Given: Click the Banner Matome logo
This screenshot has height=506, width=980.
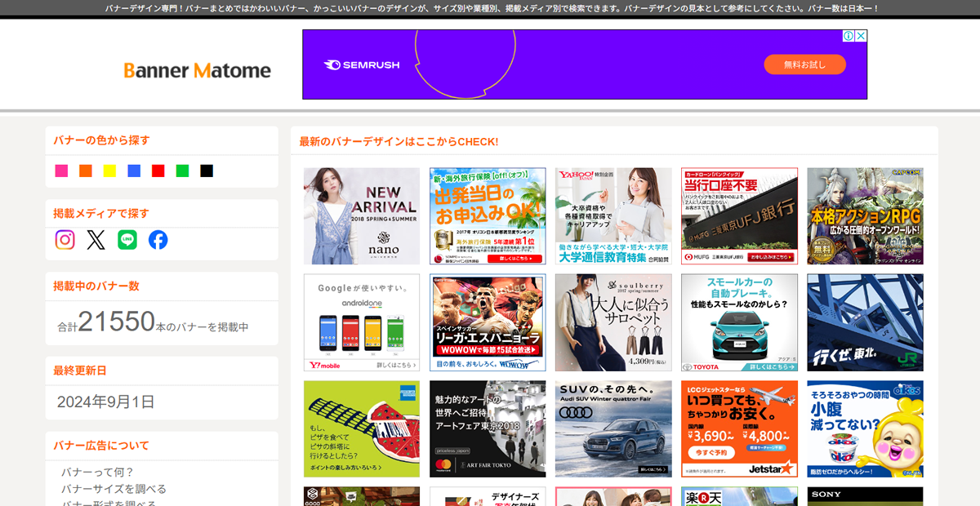Looking at the screenshot, I should 197,70.
